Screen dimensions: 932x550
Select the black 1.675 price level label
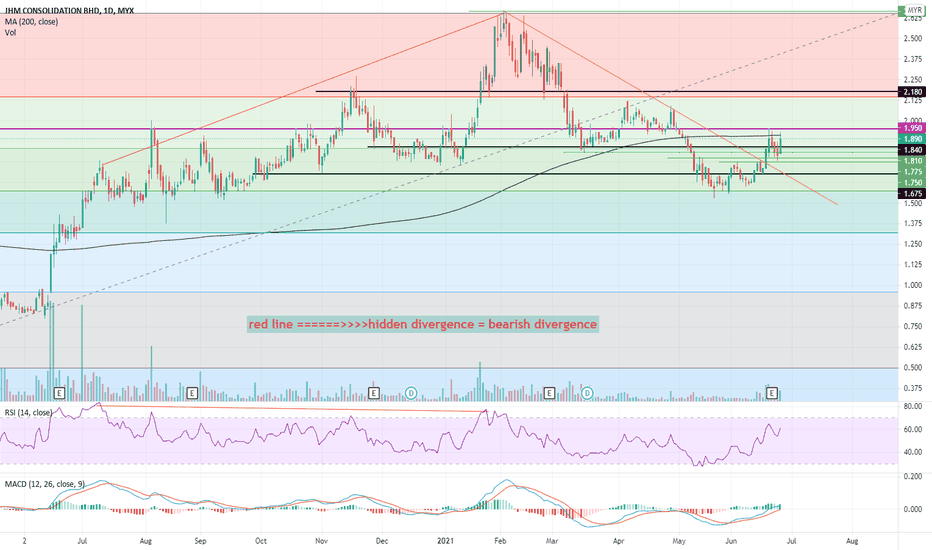click(912, 193)
